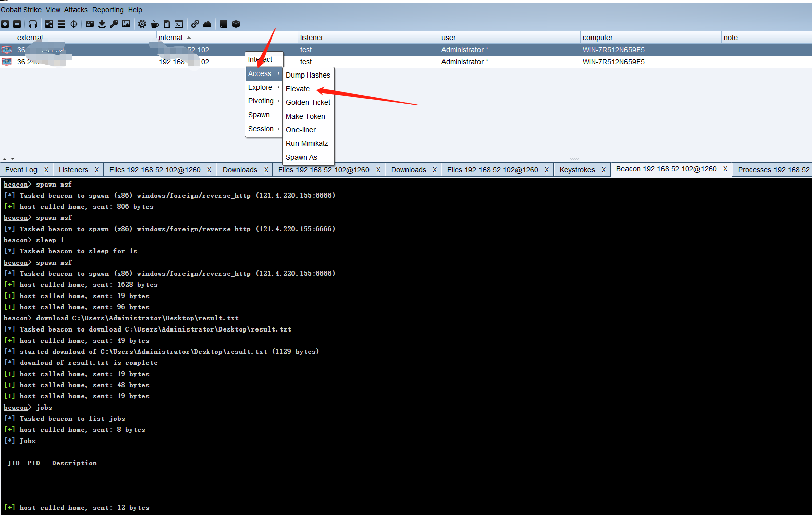Open Listeners via the headphones icon
This screenshot has width=812, height=515.
(33, 24)
